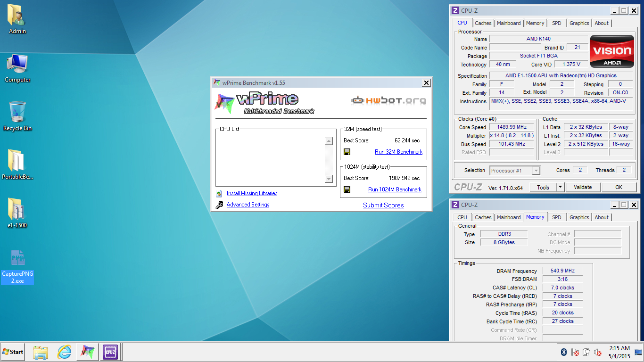The width and height of the screenshot is (644, 362).
Task: Open SPD tab in top CPU-Z window
Action: point(557,23)
